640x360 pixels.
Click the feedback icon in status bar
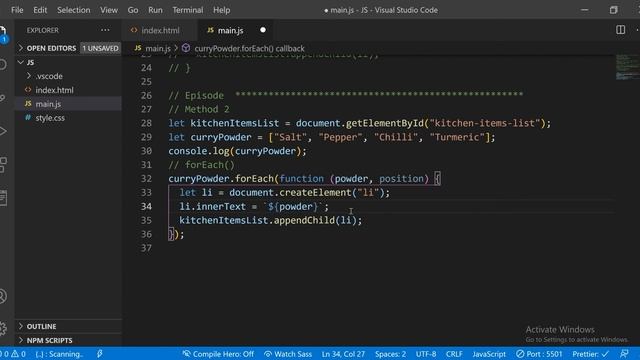pos(624,354)
